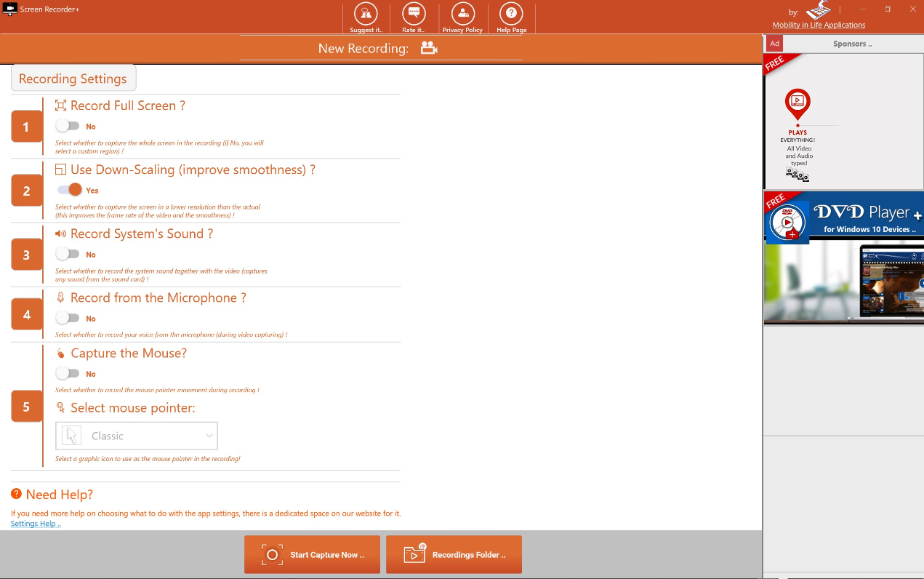Click the laptop screenshot in DVD Player ad
This screenshot has width=924, height=579.
pyautogui.click(x=891, y=284)
